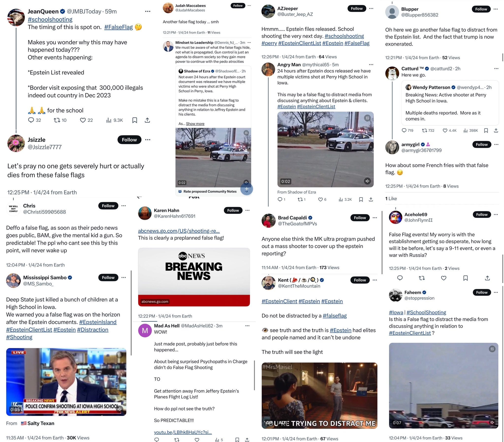504x442 pixels.
Task: Open the #EpsteinClientList hashtag in AZJeeper's post
Action: pos(299,43)
